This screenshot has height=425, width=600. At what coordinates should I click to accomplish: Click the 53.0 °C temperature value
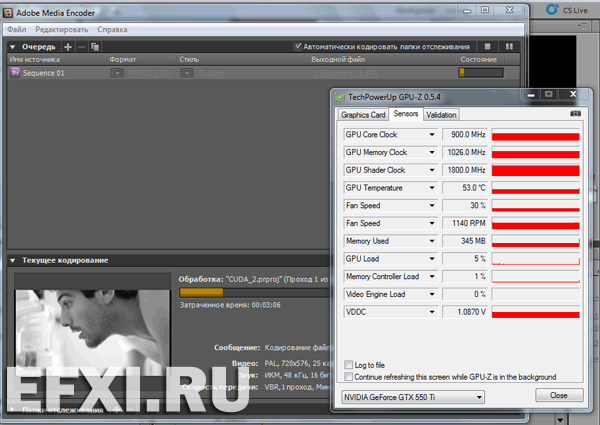[x=465, y=188]
